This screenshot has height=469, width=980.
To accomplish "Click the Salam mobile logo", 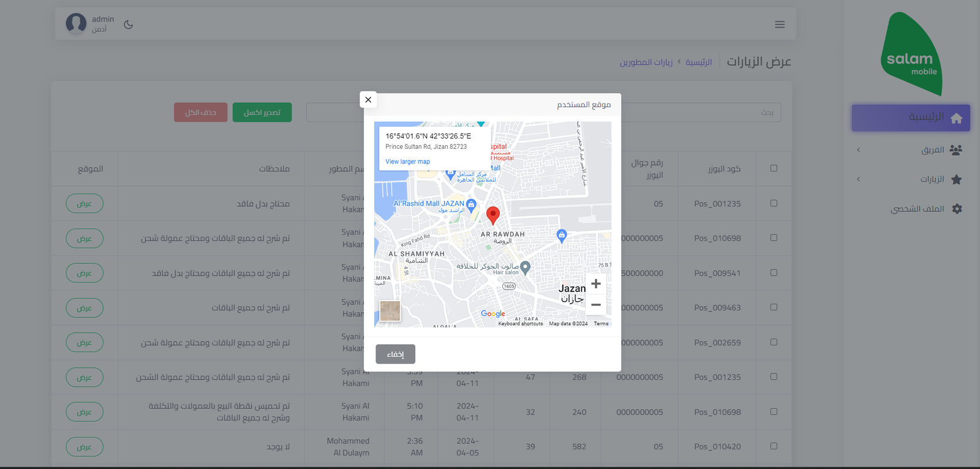I will pos(911,54).
